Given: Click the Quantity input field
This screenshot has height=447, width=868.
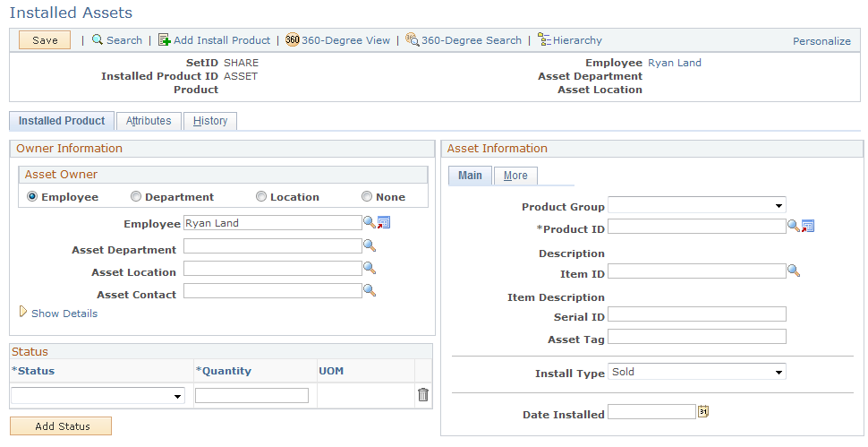Looking at the screenshot, I should [251, 395].
